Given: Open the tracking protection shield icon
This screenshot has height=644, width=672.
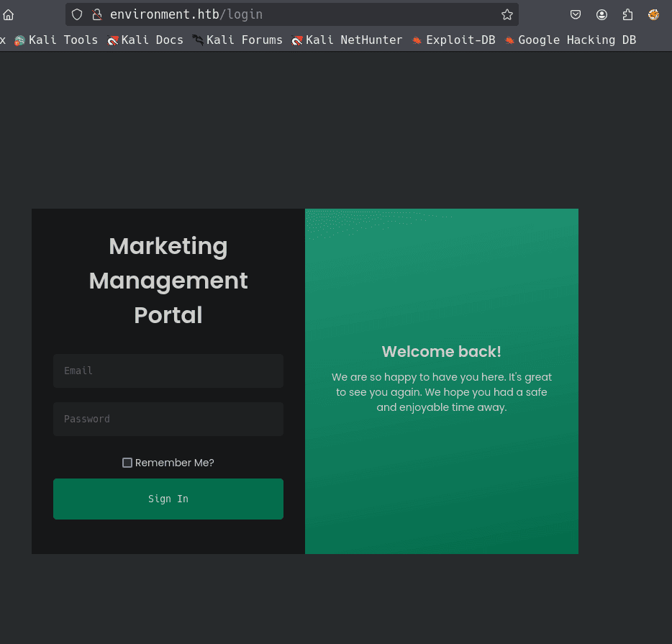Looking at the screenshot, I should [x=77, y=14].
